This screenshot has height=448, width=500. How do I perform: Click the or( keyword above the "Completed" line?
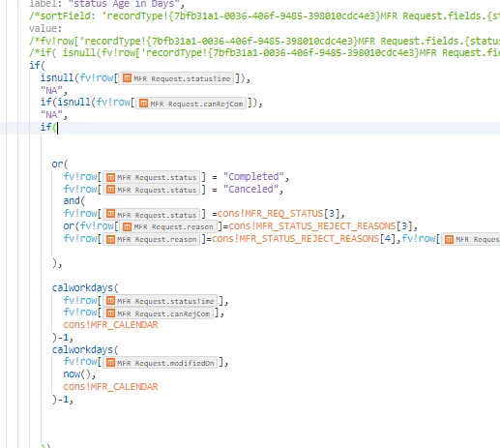pos(60,164)
